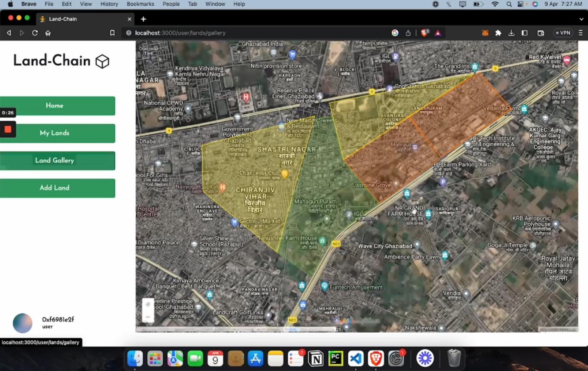Stop the screen recording red square
This screenshot has width=588, height=371.
(x=8, y=129)
